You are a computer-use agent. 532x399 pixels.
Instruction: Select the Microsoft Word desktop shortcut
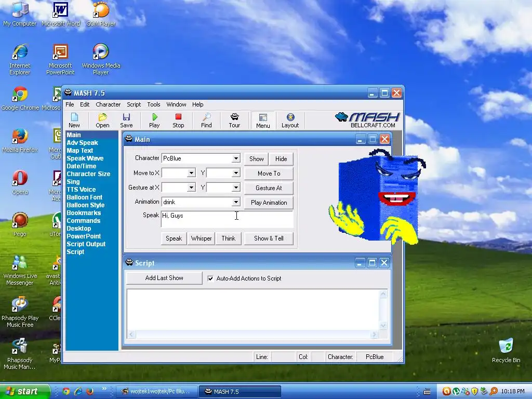[60, 14]
